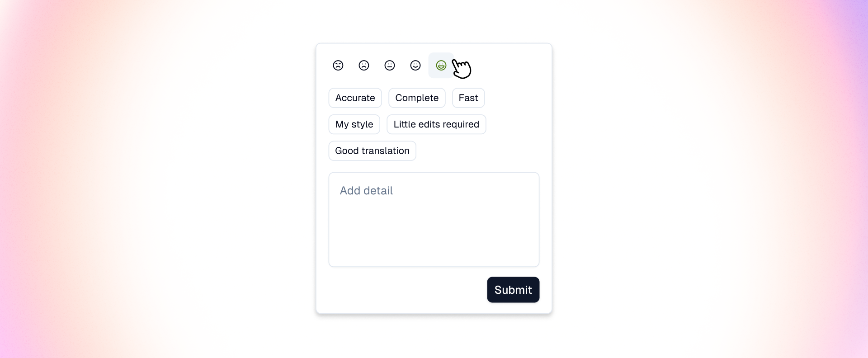Viewport: 868px width, 358px height.
Task: Toggle the Little edits required tag
Action: 436,124
